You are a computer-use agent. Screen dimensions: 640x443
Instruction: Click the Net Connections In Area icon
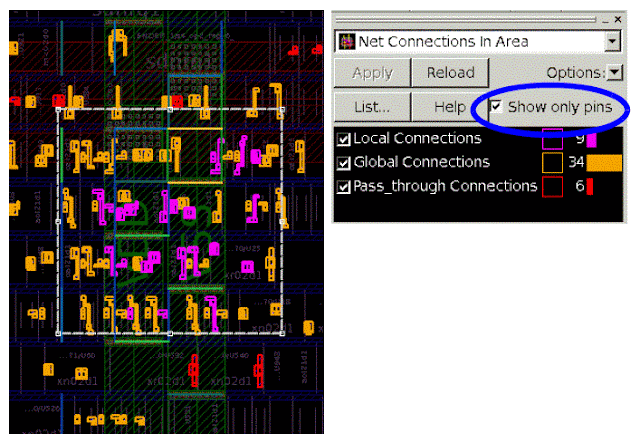click(347, 42)
